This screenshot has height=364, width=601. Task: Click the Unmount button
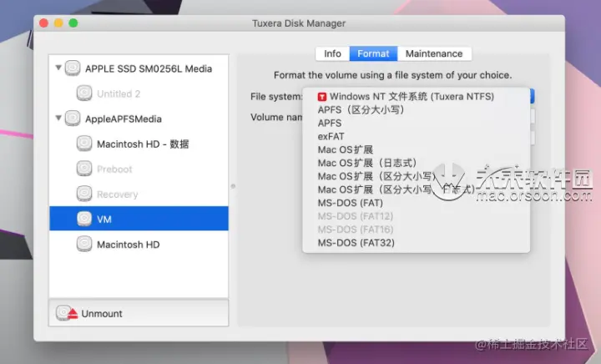click(139, 313)
